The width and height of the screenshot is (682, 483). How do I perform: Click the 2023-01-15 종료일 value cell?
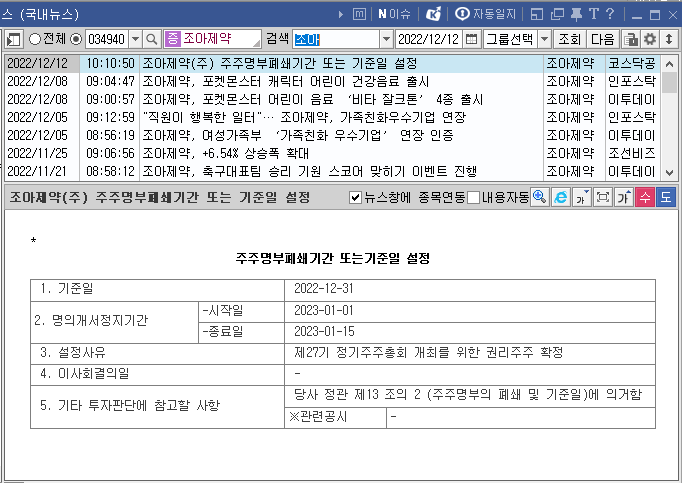[x=470, y=333]
